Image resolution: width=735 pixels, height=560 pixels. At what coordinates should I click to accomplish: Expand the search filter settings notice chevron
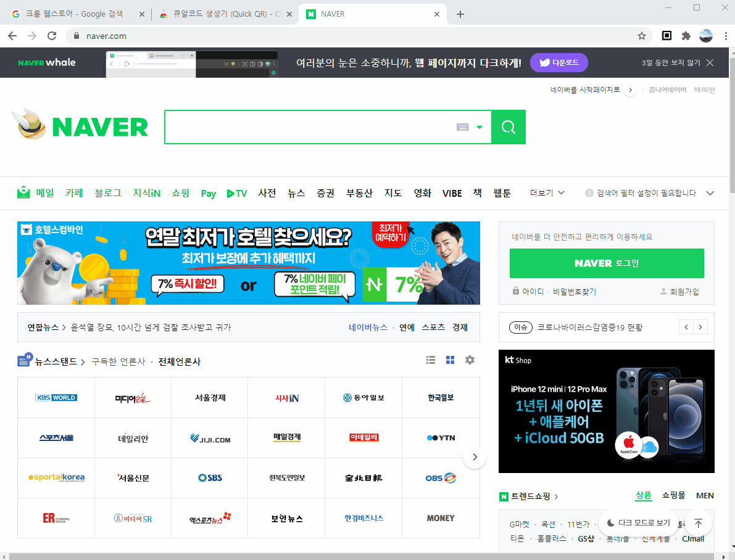pos(710,193)
